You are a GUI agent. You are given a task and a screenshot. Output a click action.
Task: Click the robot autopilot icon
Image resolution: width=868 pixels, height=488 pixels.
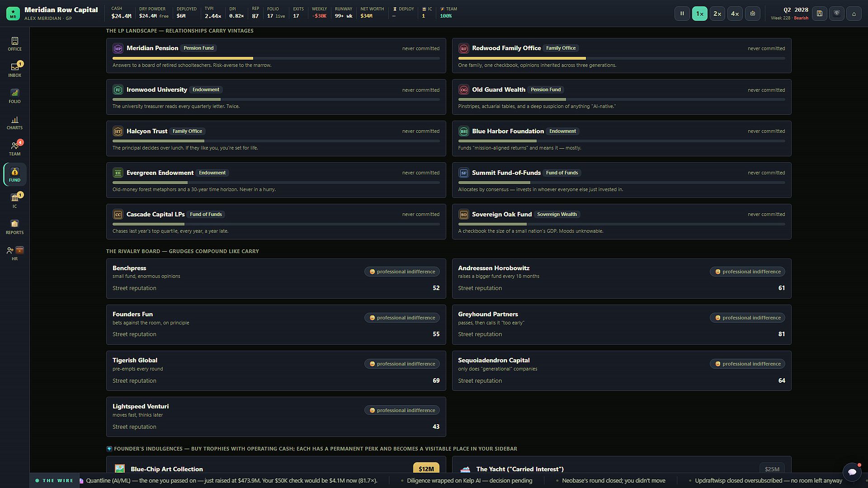point(753,14)
